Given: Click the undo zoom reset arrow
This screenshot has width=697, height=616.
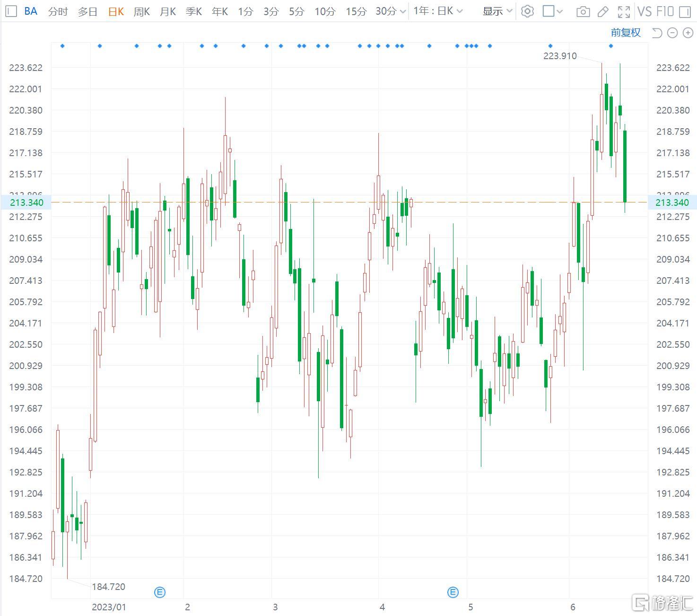Looking at the screenshot, I should pyautogui.click(x=657, y=33).
